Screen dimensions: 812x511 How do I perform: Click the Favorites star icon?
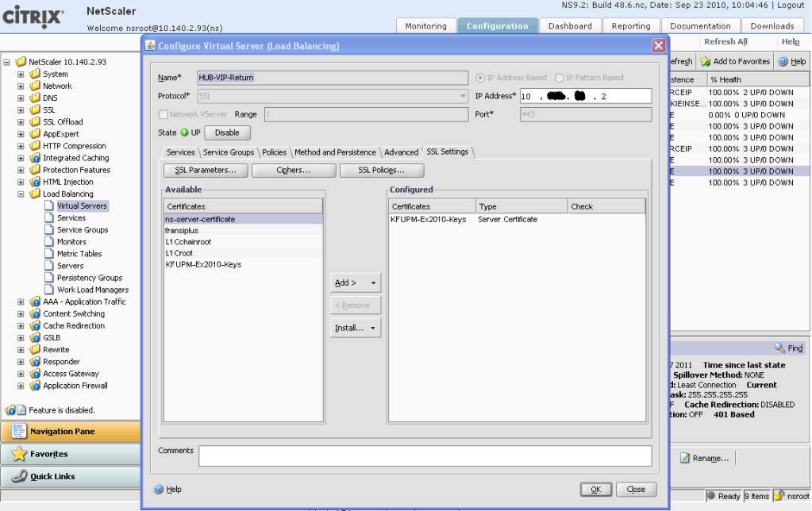pyautogui.click(x=18, y=454)
